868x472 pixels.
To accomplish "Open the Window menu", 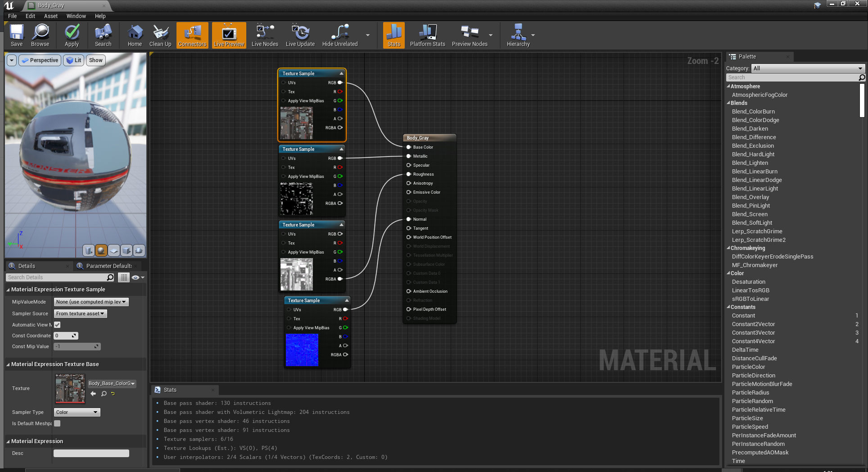I will (76, 16).
